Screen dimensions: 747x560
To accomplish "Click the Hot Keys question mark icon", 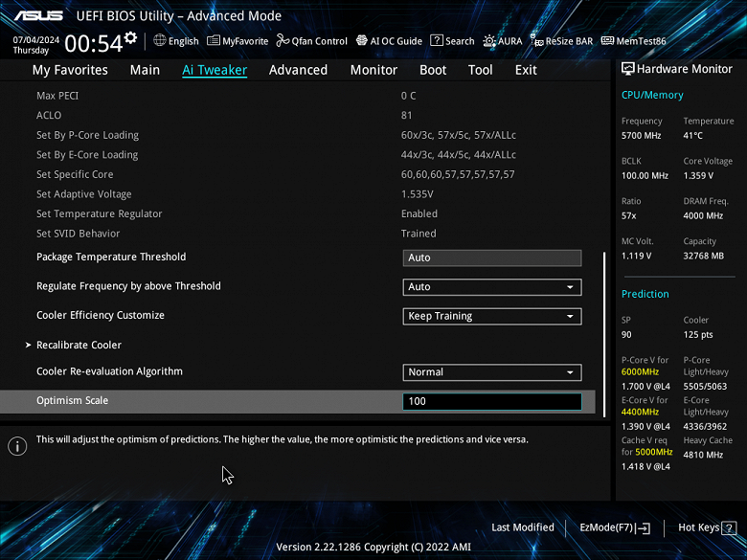I will pyautogui.click(x=729, y=527).
